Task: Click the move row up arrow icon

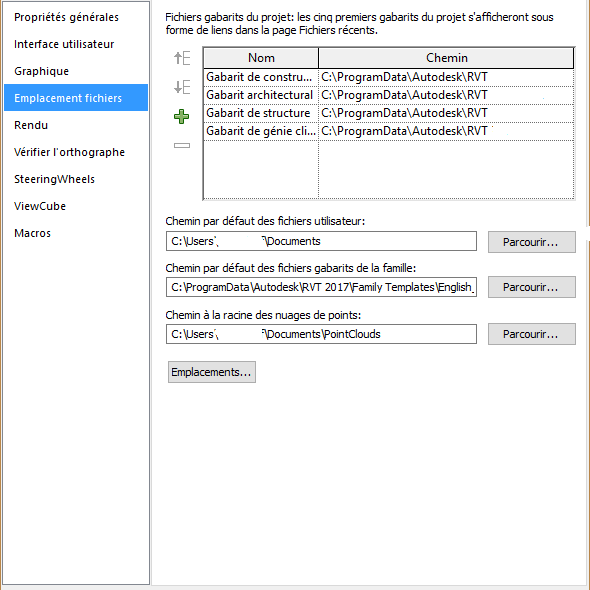Action: tap(182, 58)
